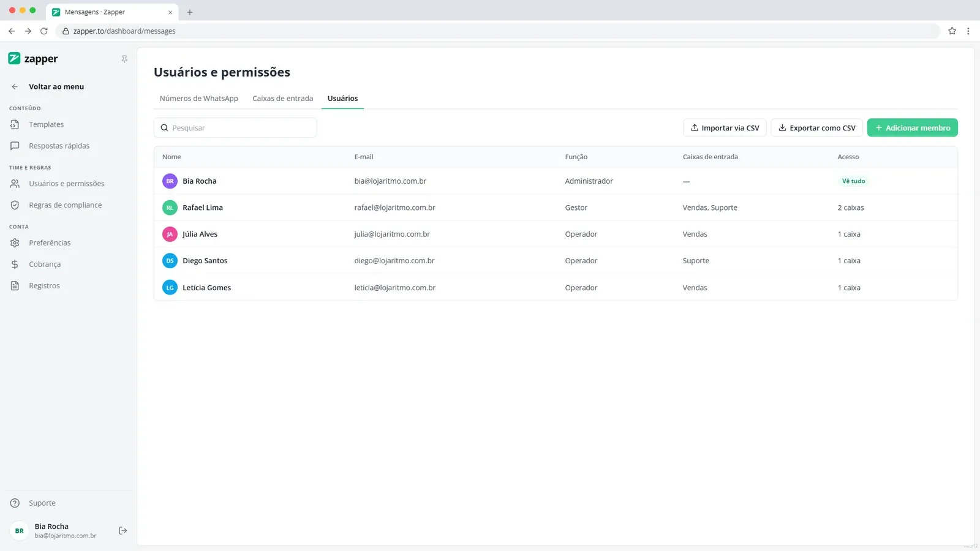Click Diego Santos' DS avatar
Viewport: 980px width, 551px height.
click(170, 261)
